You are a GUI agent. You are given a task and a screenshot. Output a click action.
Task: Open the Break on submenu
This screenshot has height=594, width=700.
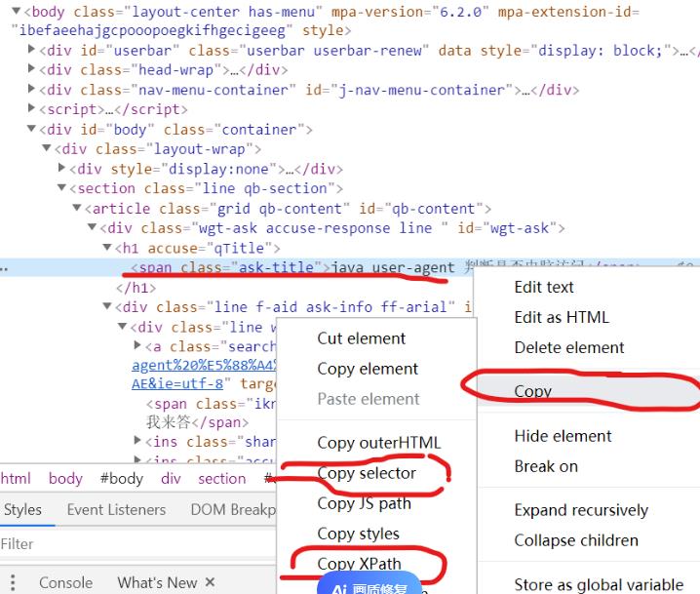(546, 466)
